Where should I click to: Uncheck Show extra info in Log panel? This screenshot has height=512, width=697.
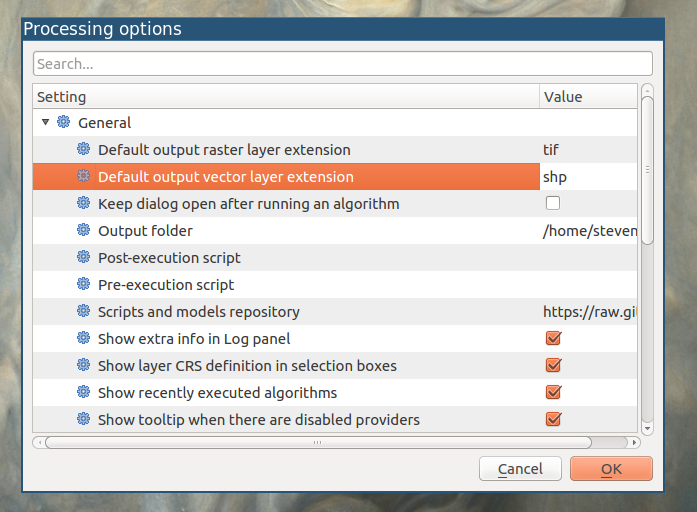point(553,339)
